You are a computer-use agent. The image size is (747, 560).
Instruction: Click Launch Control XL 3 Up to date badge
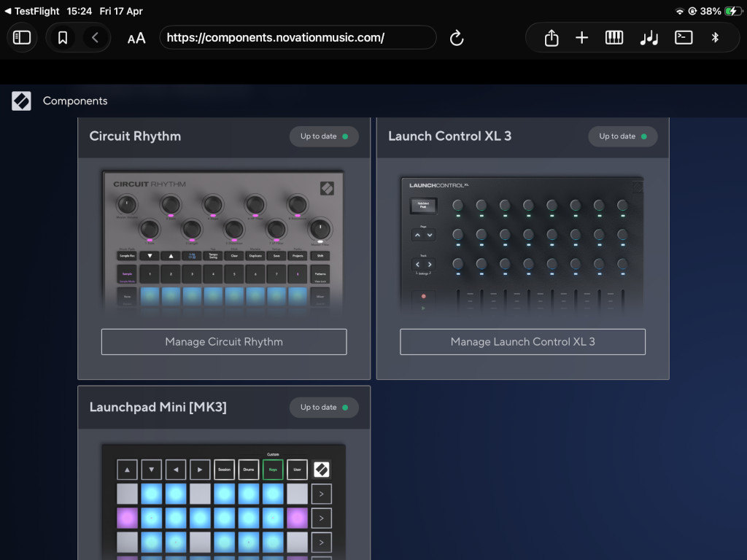623,136
